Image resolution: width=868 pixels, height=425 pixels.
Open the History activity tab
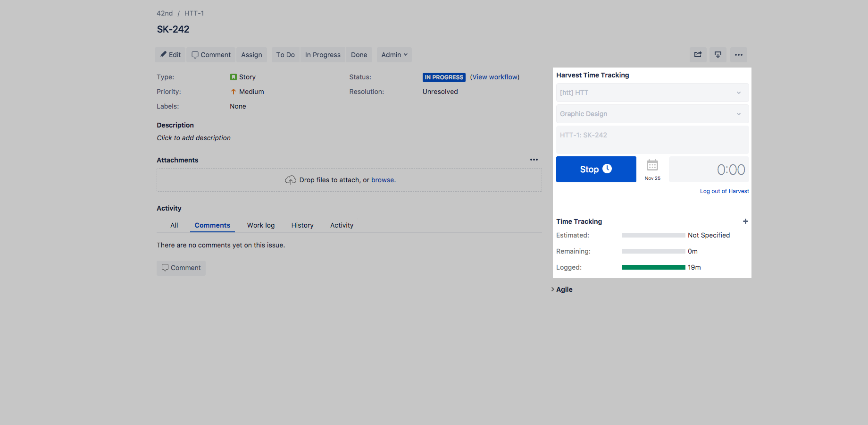click(302, 225)
